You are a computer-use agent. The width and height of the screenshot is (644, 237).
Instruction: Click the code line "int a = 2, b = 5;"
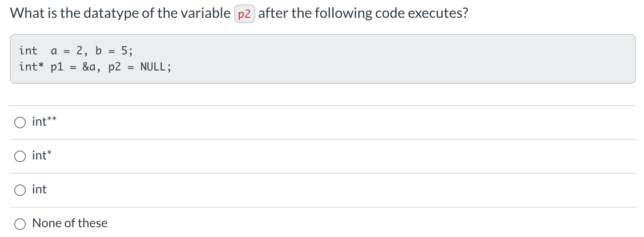(76, 51)
